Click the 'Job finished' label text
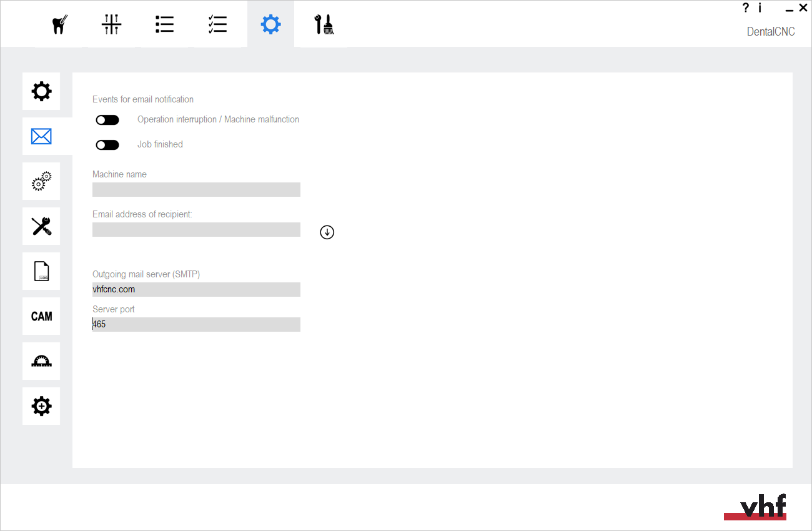 [160, 144]
